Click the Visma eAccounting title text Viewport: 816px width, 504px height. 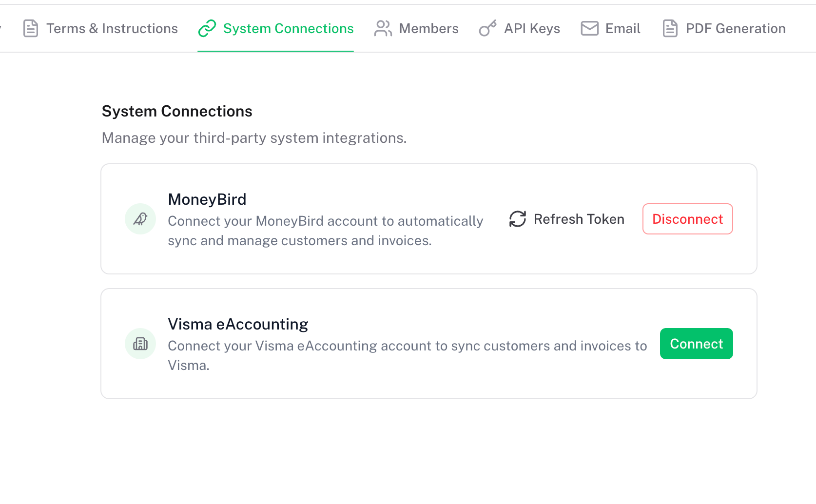[238, 324]
